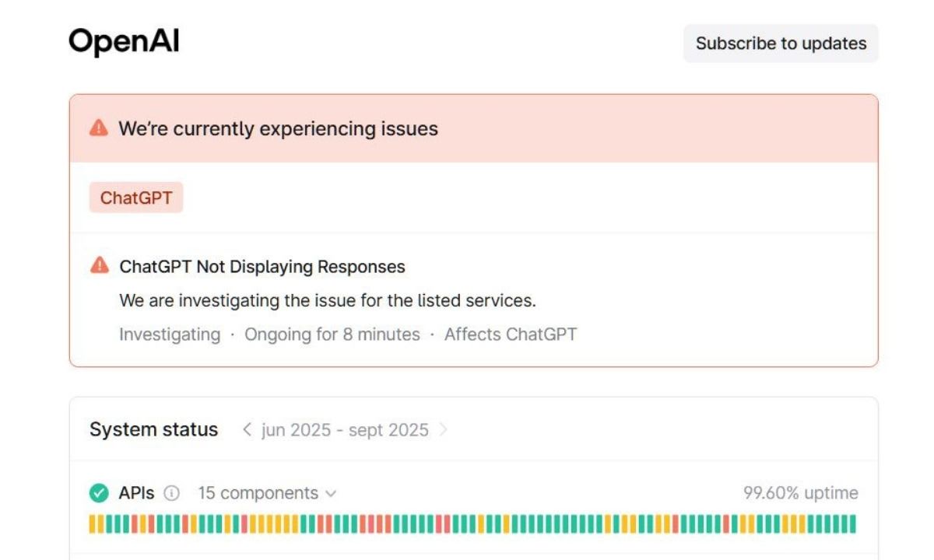Click the green checkmark status icon next to APIs

coord(100,492)
